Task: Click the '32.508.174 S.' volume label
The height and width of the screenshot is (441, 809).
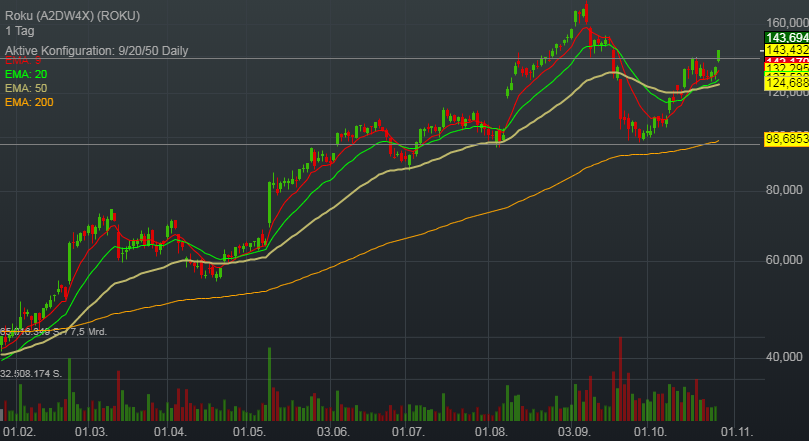Action: click(44, 373)
